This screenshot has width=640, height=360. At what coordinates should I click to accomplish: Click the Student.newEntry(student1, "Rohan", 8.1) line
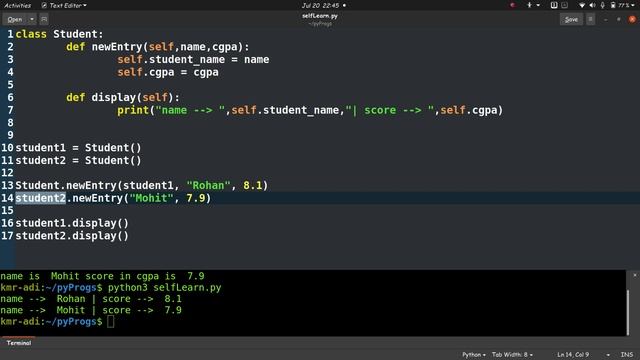pos(142,185)
